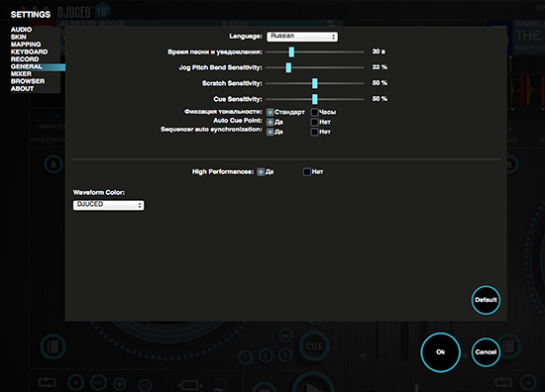The height and width of the screenshot is (392, 545).
Task: Click the Jog Pitch Bend Sensitivity slider handle
Action: click(288, 67)
